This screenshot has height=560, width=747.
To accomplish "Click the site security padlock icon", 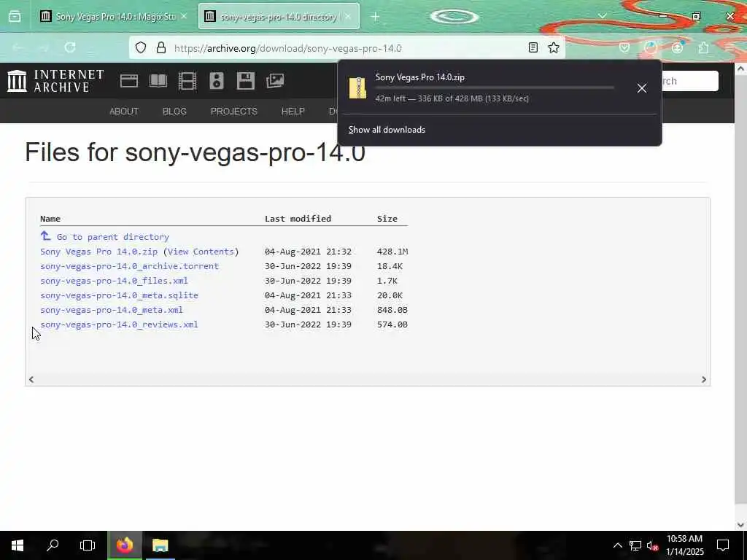I will [161, 47].
